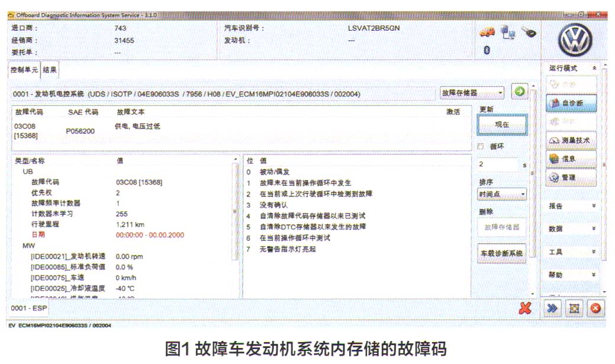The height and width of the screenshot is (364, 615).
Task: Select 自诊断 mode button
Action: click(571, 103)
